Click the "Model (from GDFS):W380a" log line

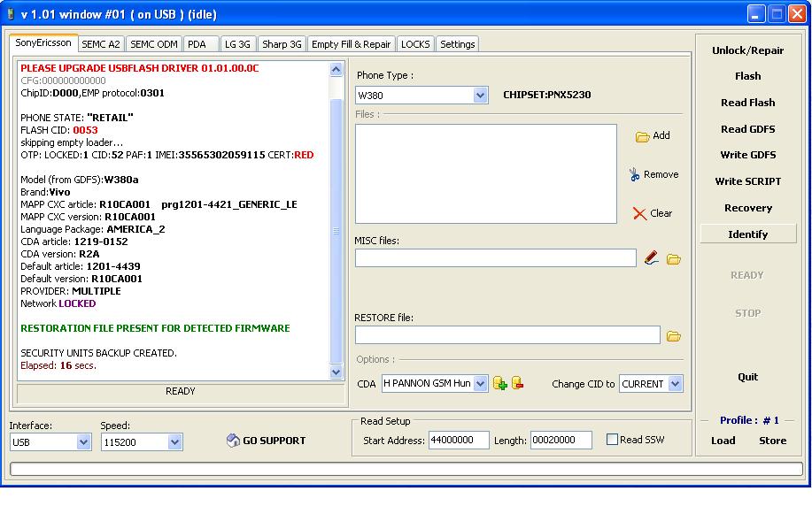(80, 180)
